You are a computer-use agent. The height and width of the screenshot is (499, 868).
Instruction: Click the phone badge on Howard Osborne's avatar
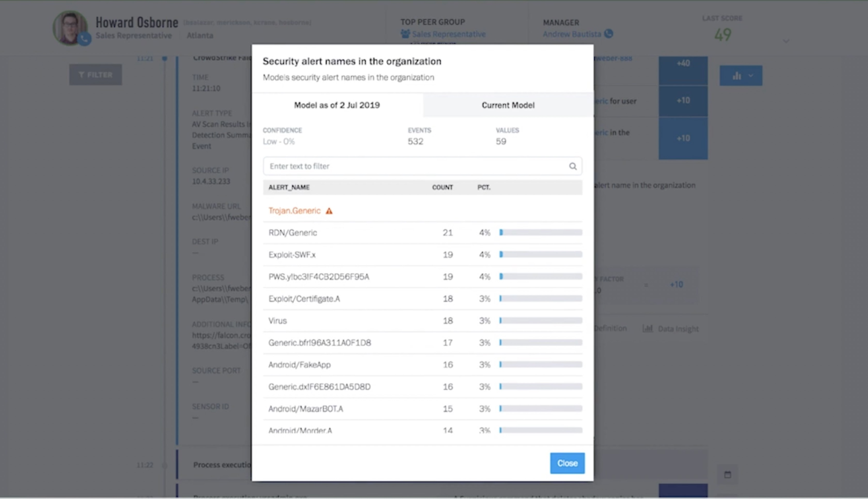click(x=84, y=39)
